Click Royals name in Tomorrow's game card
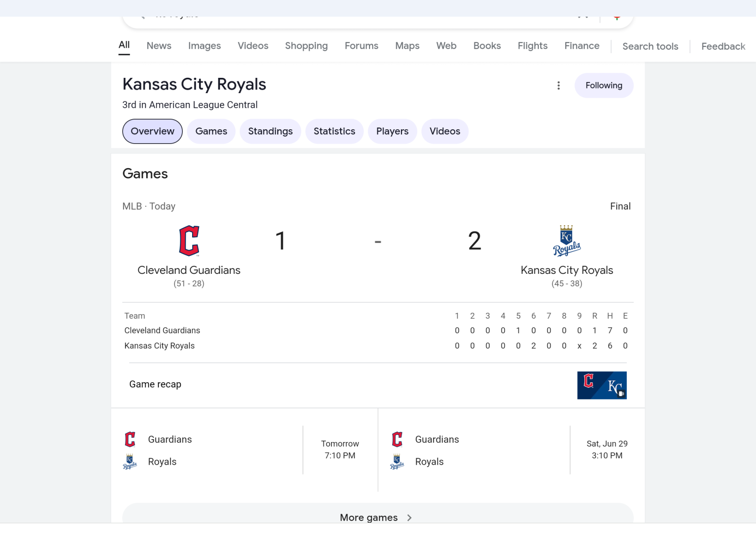The width and height of the screenshot is (756, 556). (162, 461)
